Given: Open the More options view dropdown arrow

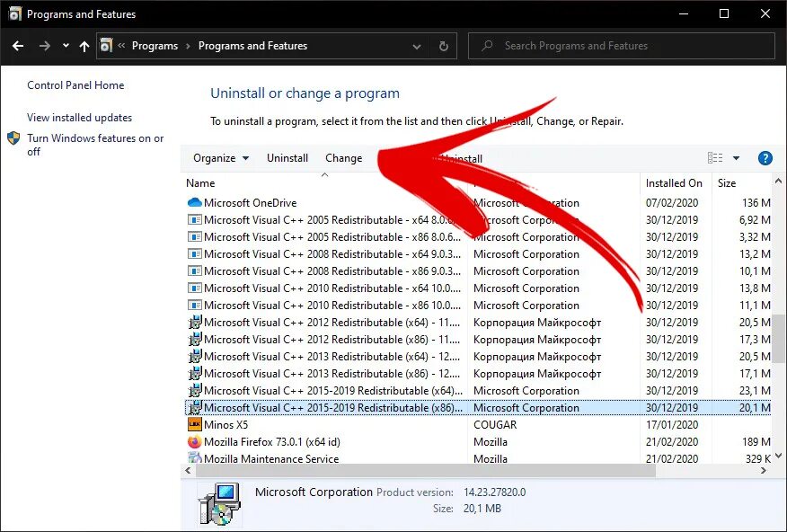Looking at the screenshot, I should 737,158.
